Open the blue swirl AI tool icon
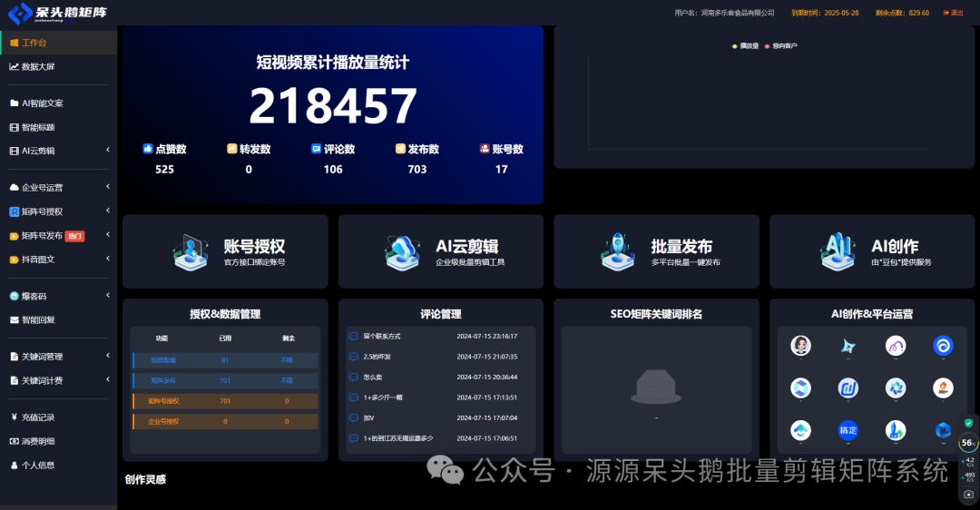 943,345
